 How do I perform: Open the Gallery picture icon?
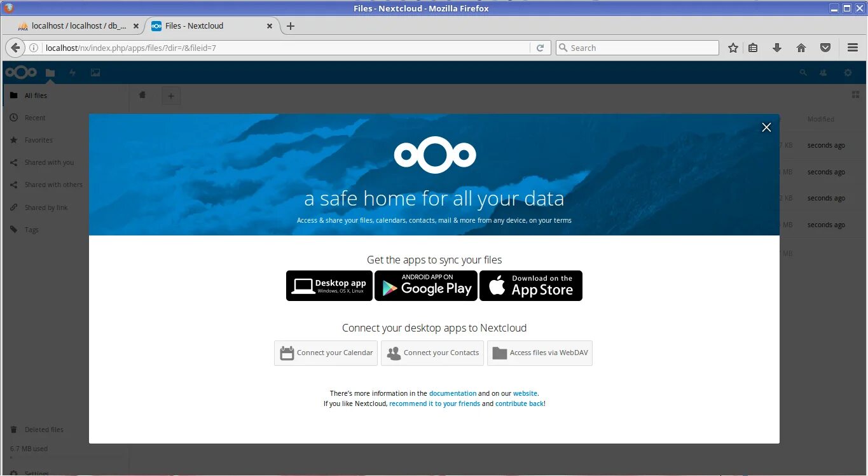click(95, 73)
